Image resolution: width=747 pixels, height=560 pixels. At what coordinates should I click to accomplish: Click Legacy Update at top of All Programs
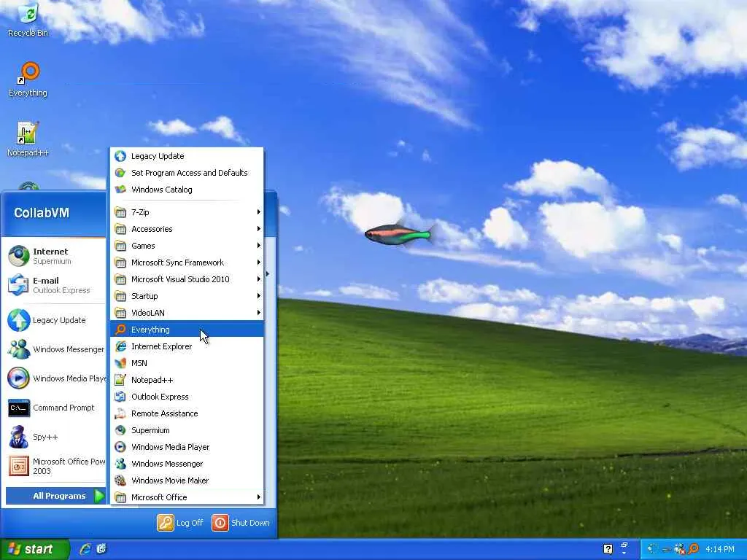[187, 156]
